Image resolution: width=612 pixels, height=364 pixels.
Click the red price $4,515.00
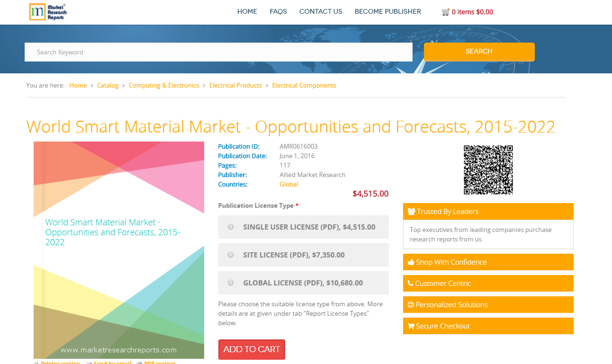[370, 194]
